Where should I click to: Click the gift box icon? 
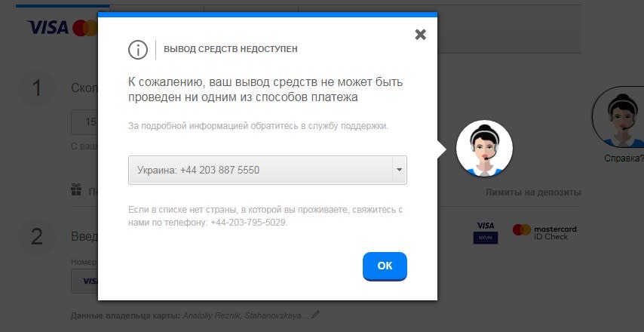76,189
